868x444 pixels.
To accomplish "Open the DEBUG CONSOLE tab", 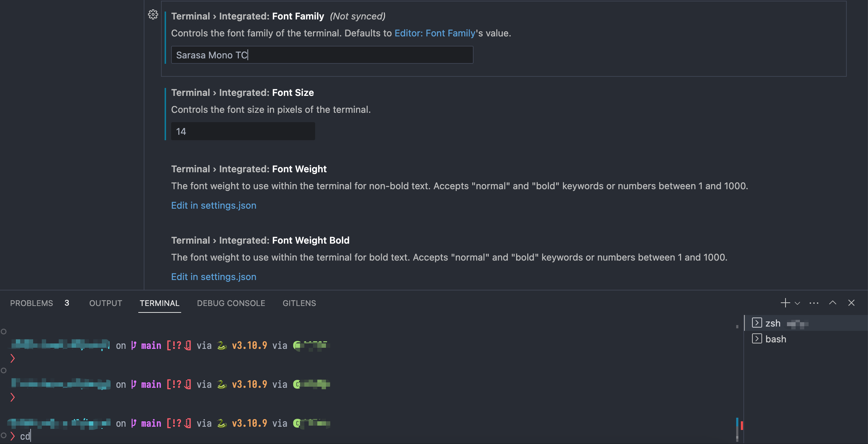I will 231,303.
